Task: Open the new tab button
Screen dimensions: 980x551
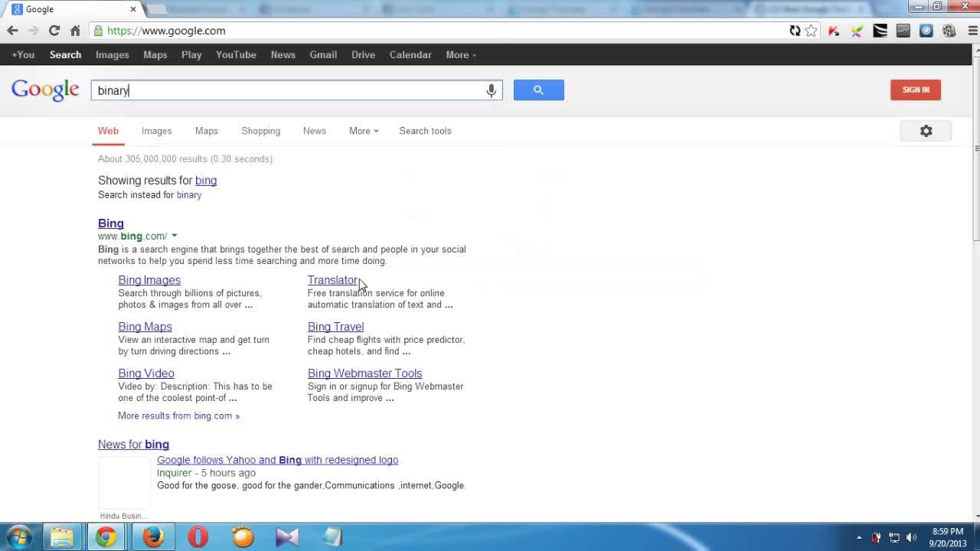Action: click(x=156, y=9)
